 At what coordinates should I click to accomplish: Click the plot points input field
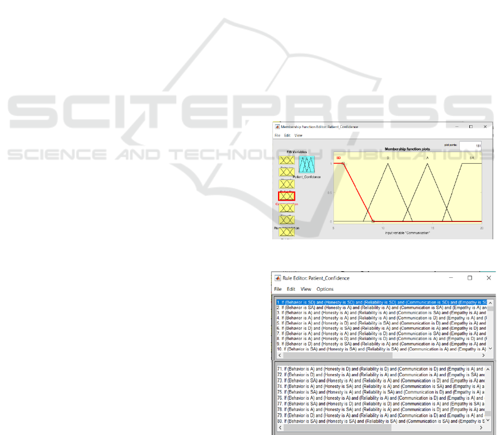click(x=470, y=146)
